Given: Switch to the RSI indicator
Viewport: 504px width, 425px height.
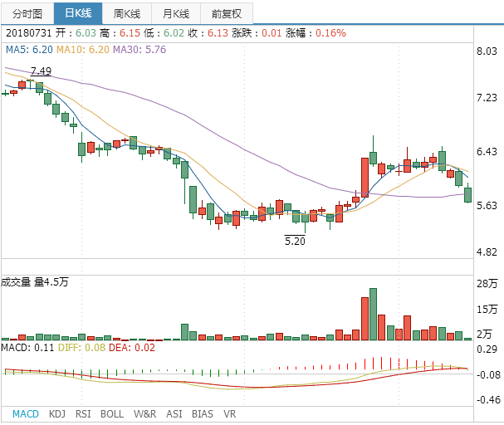Looking at the screenshot, I should (83, 413).
